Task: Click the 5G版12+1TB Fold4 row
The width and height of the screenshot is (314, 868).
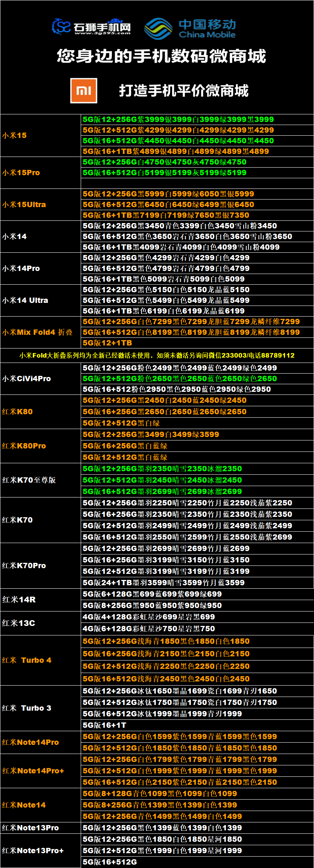Action: point(198,343)
